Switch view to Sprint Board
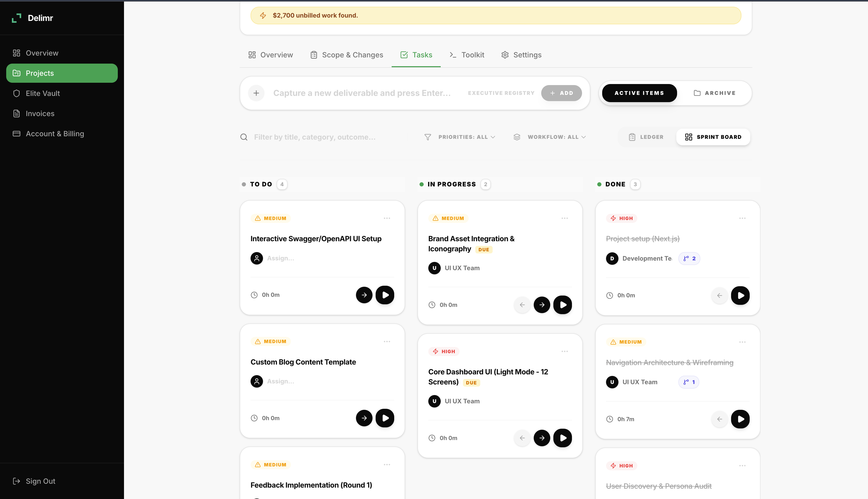This screenshot has width=868, height=499. tap(713, 137)
